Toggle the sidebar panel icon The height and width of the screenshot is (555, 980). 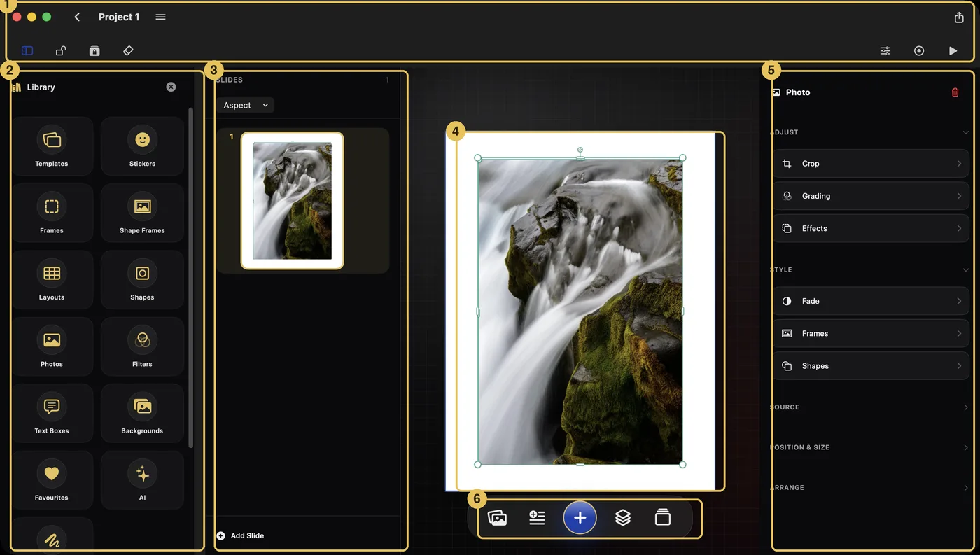coord(27,50)
